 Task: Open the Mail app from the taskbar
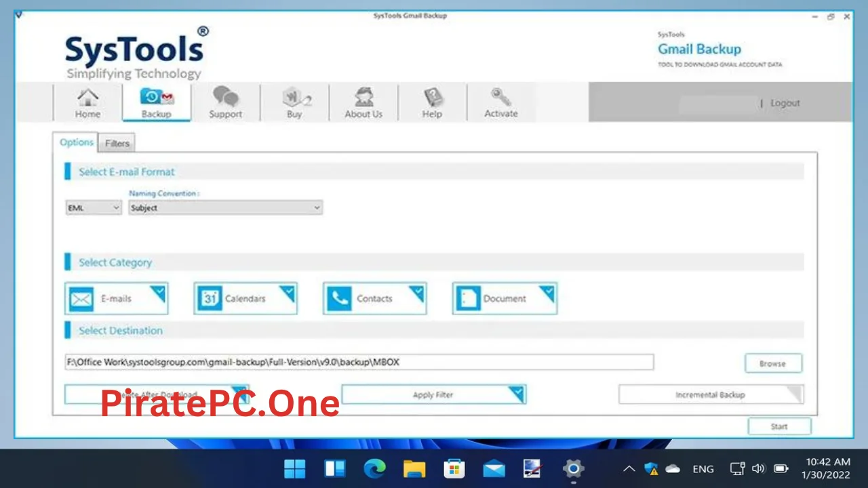[494, 468]
